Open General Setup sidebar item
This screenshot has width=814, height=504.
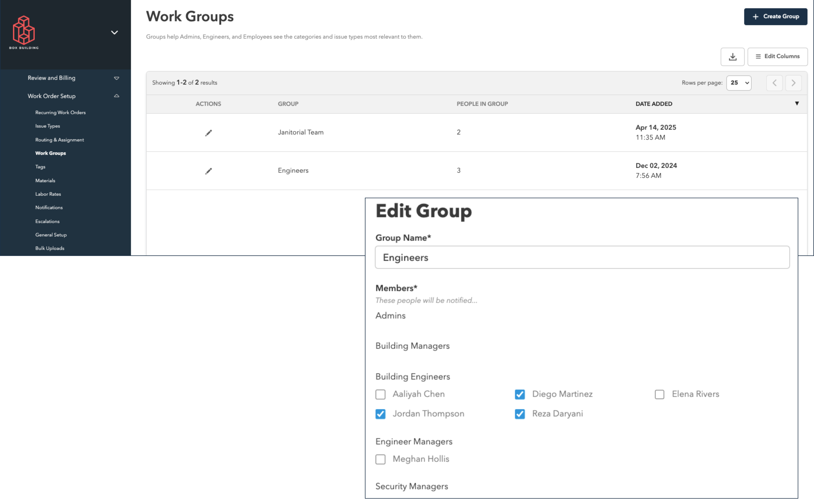pyautogui.click(x=51, y=235)
